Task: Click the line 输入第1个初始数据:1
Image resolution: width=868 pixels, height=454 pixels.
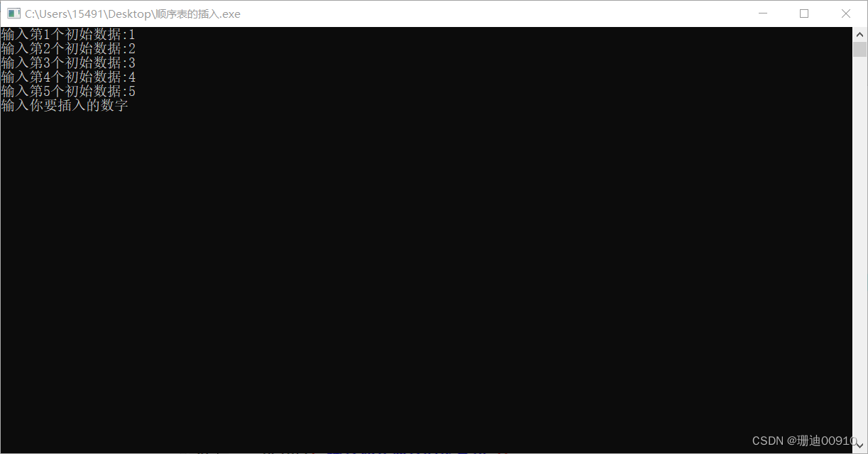Action: (68, 34)
